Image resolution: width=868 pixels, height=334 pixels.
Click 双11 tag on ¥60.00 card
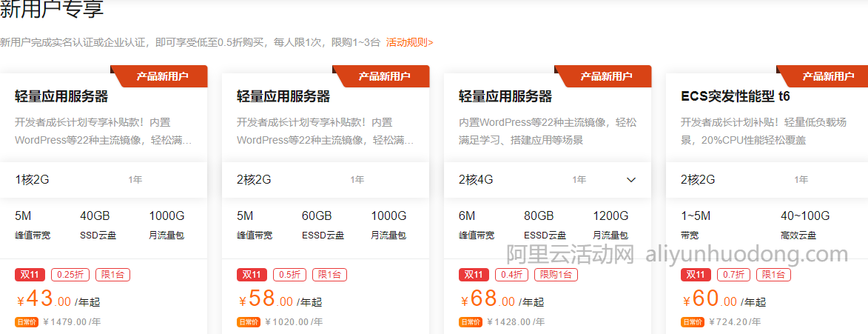coord(696,274)
